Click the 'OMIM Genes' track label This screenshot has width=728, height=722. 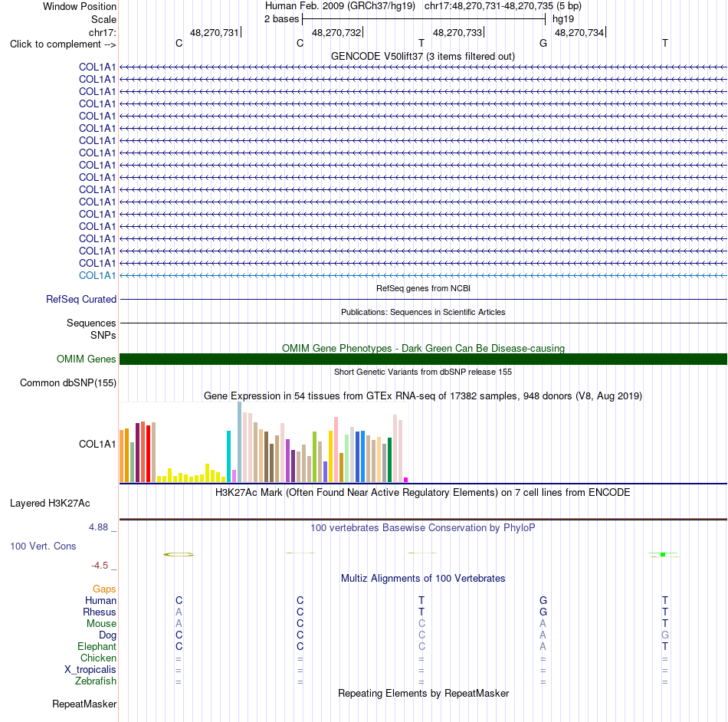86,359
